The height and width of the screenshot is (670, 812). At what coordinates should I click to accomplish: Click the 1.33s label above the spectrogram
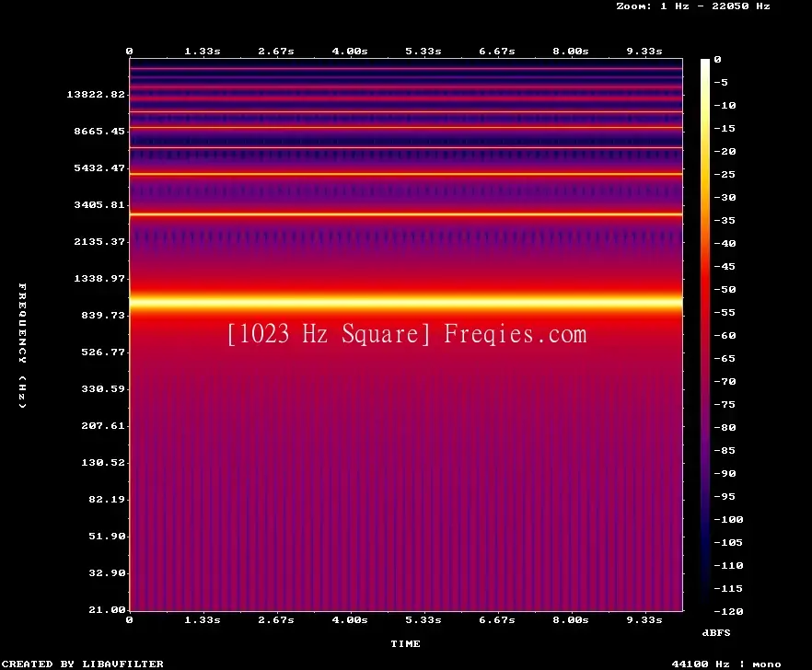(203, 51)
